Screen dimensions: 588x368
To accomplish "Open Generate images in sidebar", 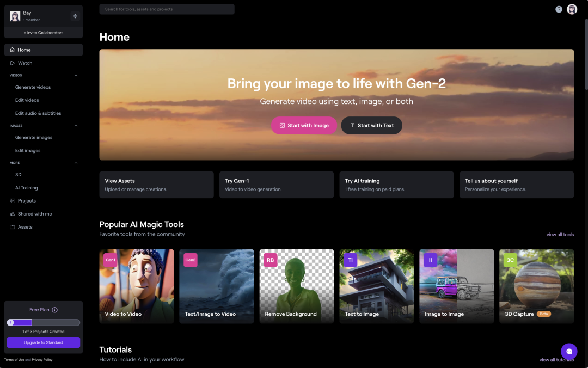I will [x=34, y=137].
